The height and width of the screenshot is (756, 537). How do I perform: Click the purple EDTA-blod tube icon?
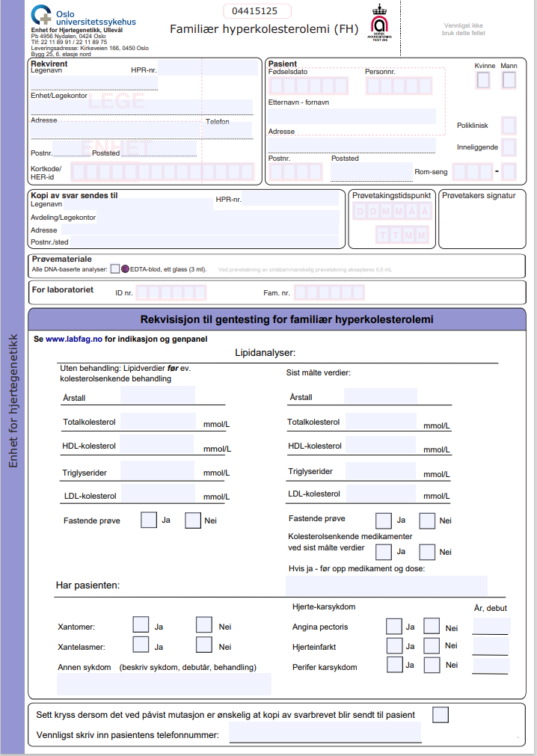(126, 269)
